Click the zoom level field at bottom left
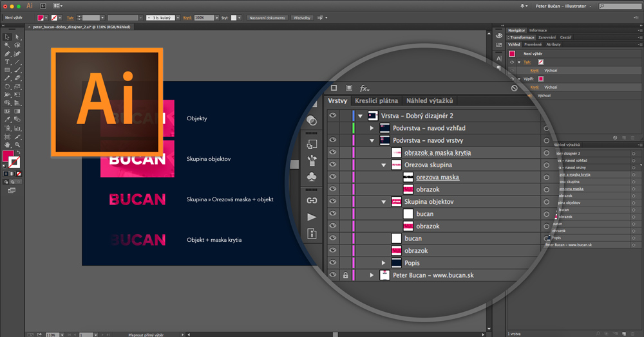This screenshot has width=644, height=337. pos(52,334)
